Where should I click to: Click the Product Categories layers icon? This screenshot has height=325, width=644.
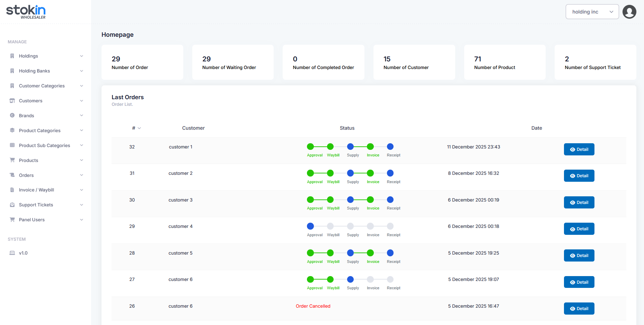[x=12, y=130]
